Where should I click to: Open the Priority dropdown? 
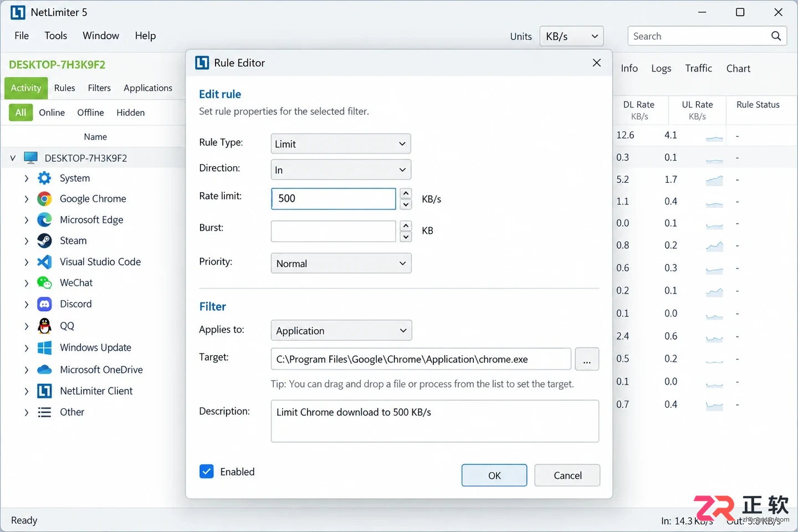tap(341, 263)
